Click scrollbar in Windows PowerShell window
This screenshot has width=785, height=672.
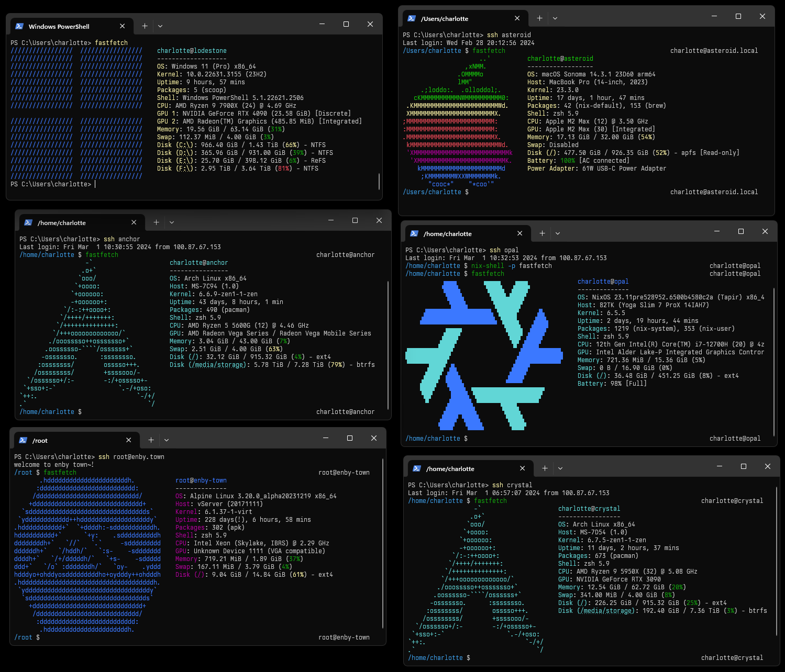379,182
